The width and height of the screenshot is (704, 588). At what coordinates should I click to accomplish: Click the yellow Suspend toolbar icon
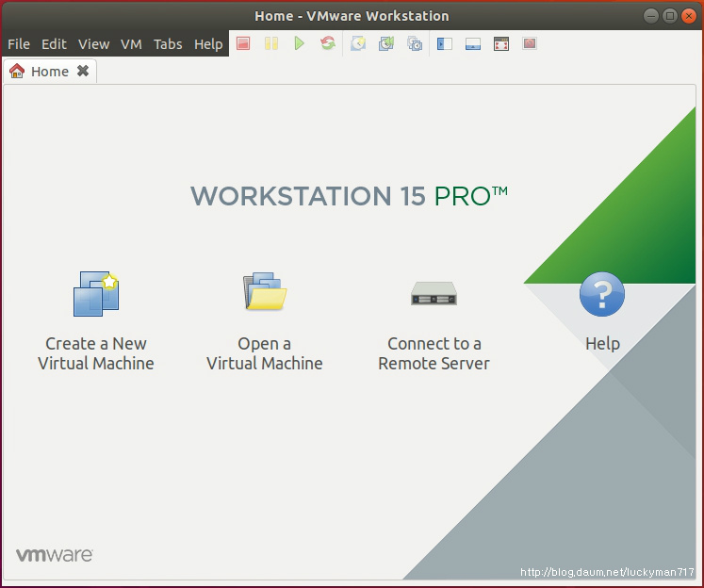(271, 43)
